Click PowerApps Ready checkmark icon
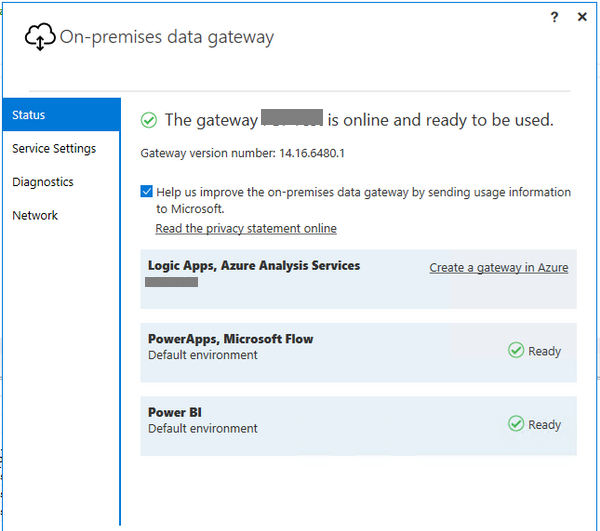The height and width of the screenshot is (531, 600). coord(516,350)
